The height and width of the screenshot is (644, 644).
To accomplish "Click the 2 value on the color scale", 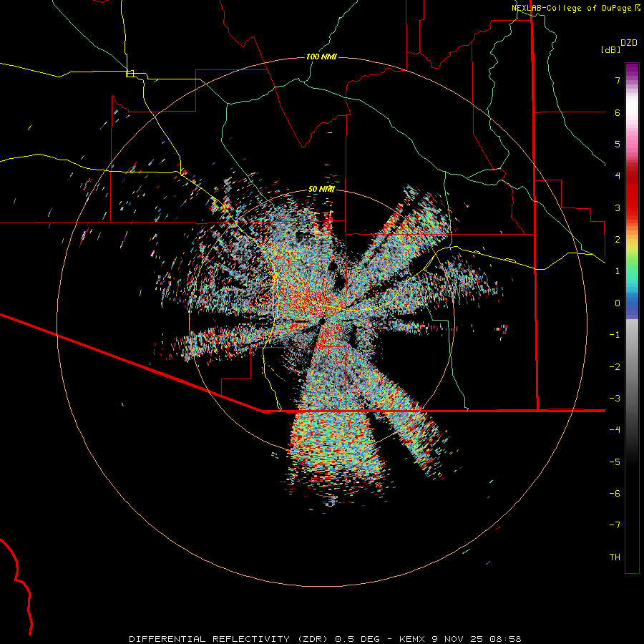I will point(618,240).
